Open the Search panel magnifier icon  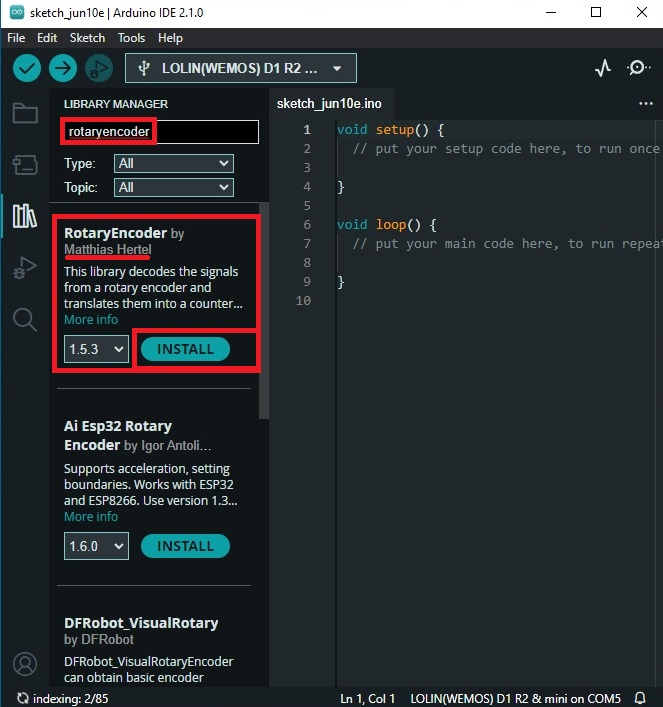[25, 320]
